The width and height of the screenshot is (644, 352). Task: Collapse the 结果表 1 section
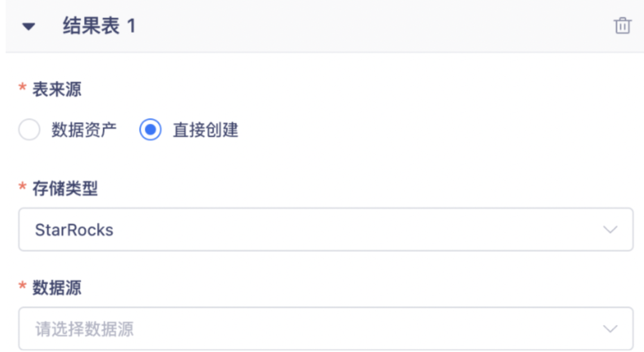(x=29, y=26)
